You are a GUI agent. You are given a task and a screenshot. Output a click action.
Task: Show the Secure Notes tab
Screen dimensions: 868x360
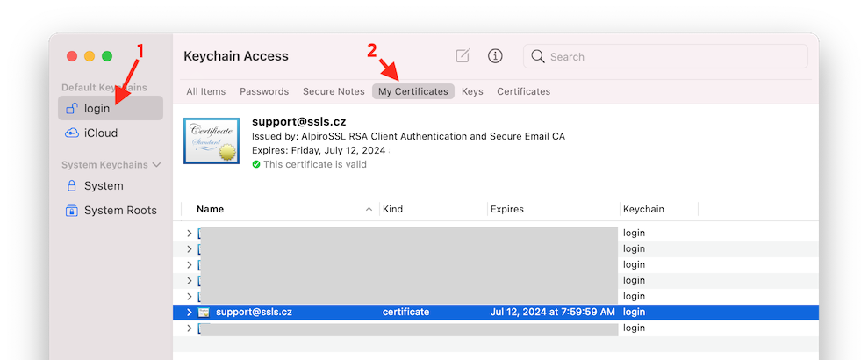coord(334,91)
